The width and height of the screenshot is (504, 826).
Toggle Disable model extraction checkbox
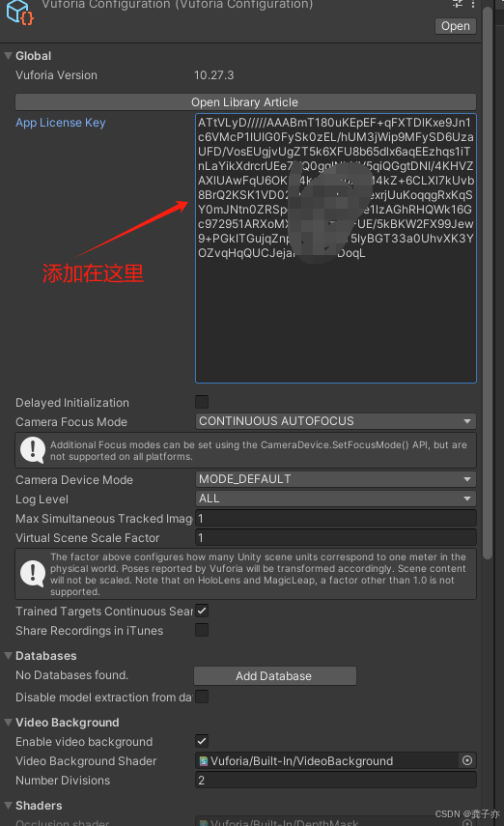tap(202, 697)
